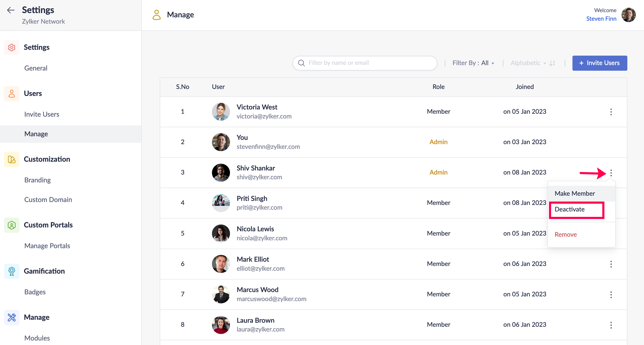Click the orange Users section icon
Screen dimensions: 644x345
pos(12,93)
